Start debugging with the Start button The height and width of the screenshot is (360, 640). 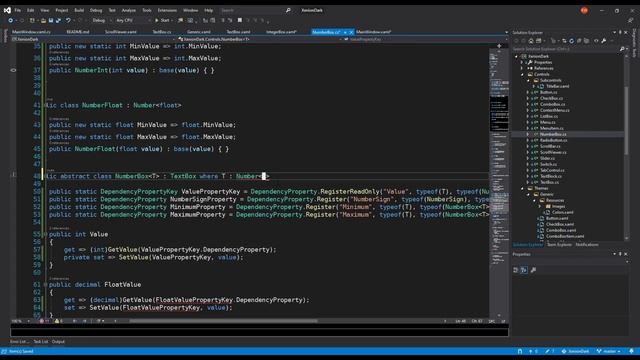(x=162, y=20)
